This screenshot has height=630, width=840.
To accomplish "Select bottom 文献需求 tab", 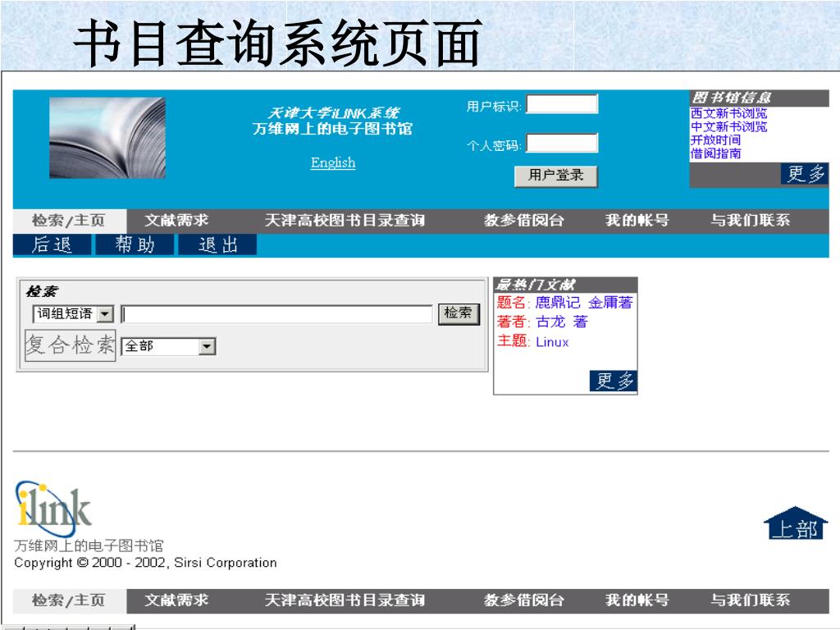I will click(x=177, y=600).
